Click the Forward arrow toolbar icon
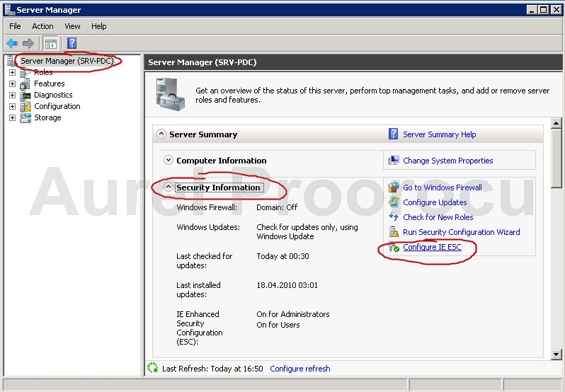The height and width of the screenshot is (392, 565). click(x=28, y=44)
